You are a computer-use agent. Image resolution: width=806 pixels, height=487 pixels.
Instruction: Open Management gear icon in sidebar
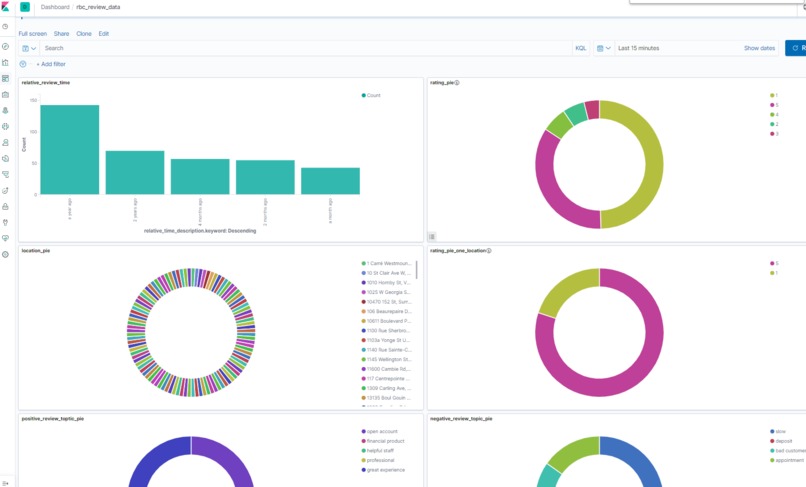click(5, 255)
